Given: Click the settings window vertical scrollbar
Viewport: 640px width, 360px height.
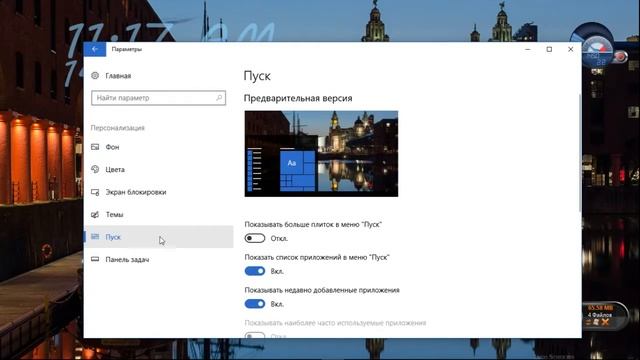Looking at the screenshot, I should [580, 153].
